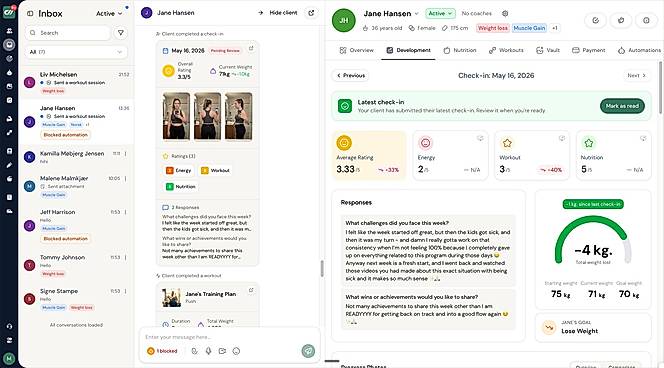The height and width of the screenshot is (368, 664).
Task: Click the info icon in client header
Action: point(646,20)
